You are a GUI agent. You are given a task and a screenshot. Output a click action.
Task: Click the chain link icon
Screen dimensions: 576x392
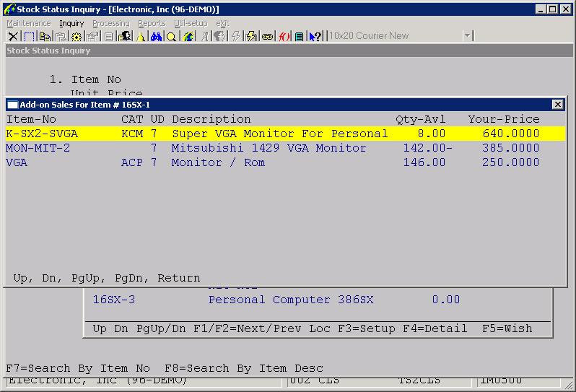(x=267, y=36)
